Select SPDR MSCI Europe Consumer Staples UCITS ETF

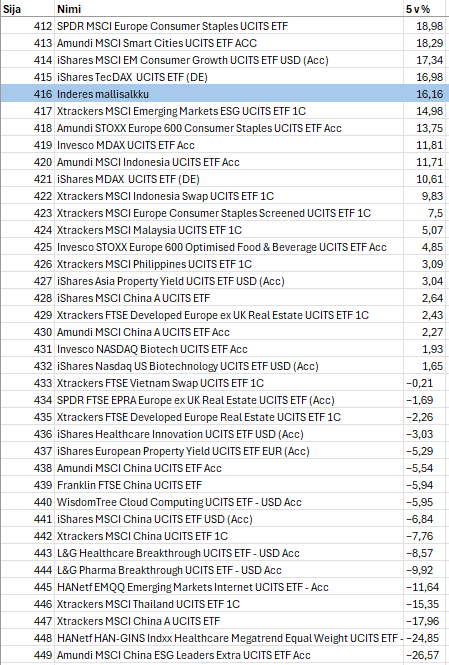pos(229,26)
